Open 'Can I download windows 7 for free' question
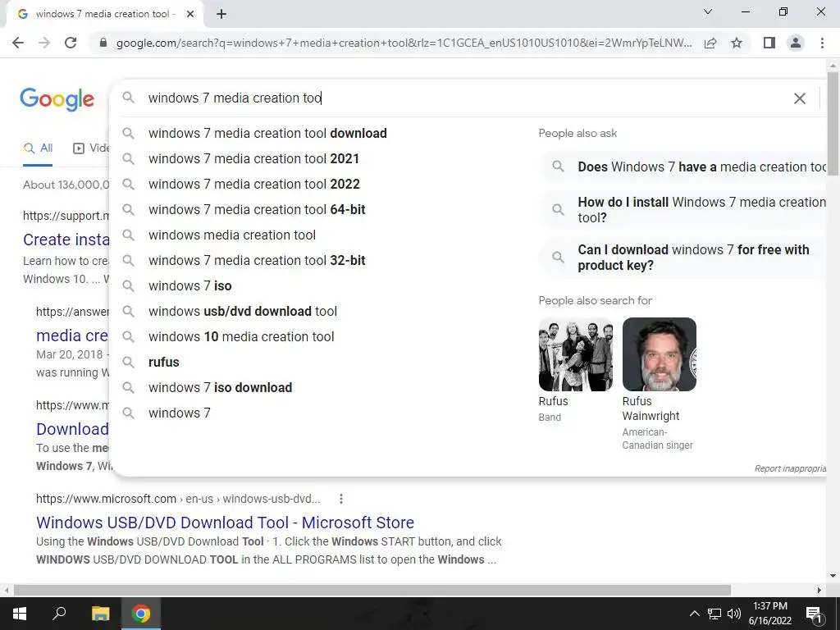This screenshot has width=840, height=630. (683, 258)
